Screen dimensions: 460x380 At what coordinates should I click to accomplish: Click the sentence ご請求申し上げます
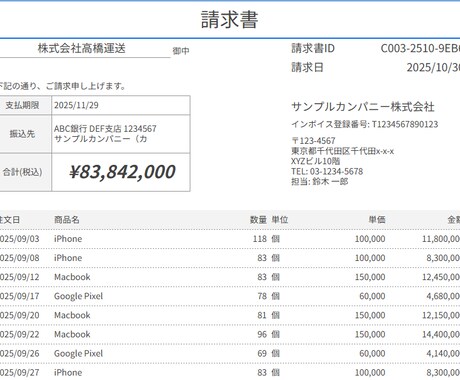pyautogui.click(x=86, y=86)
